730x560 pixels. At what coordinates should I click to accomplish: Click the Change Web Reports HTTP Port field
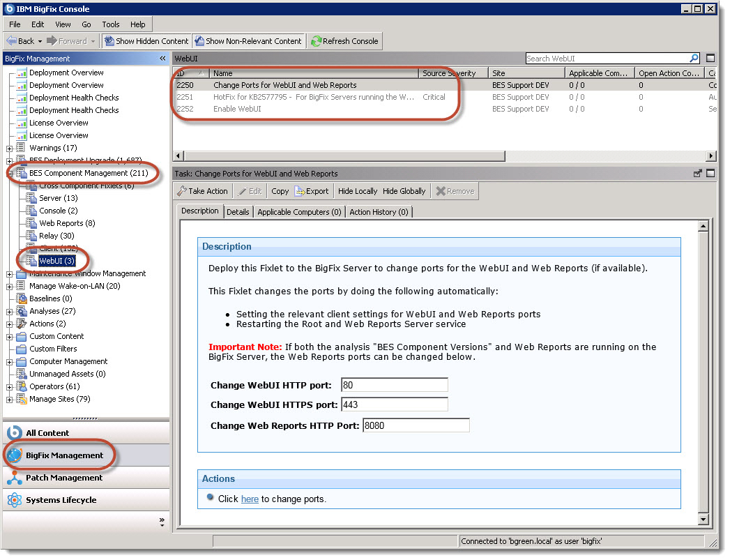[416, 424]
